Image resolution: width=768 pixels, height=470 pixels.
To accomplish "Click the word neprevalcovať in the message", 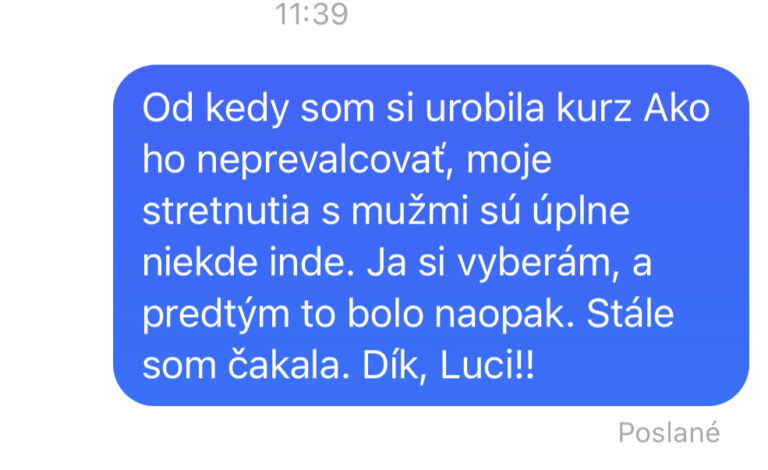I will click(x=325, y=160).
